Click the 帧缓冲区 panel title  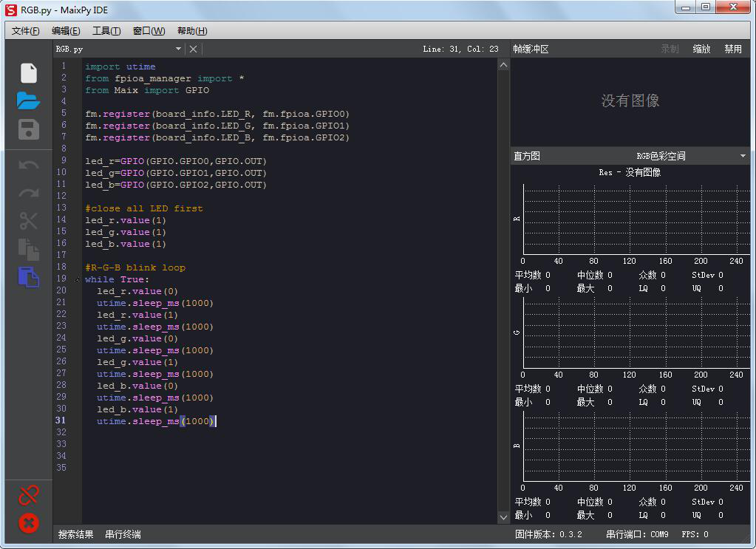pos(531,49)
